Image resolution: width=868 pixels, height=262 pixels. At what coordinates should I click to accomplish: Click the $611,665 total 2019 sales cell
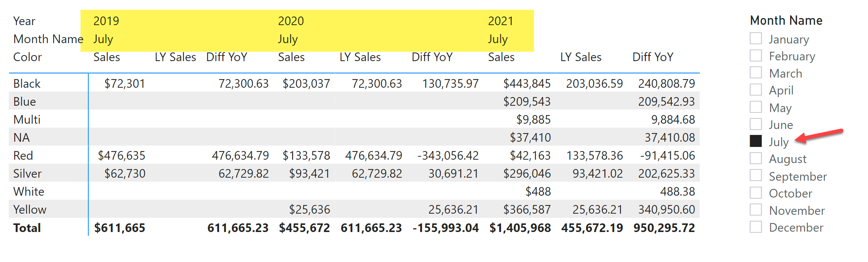tap(119, 228)
